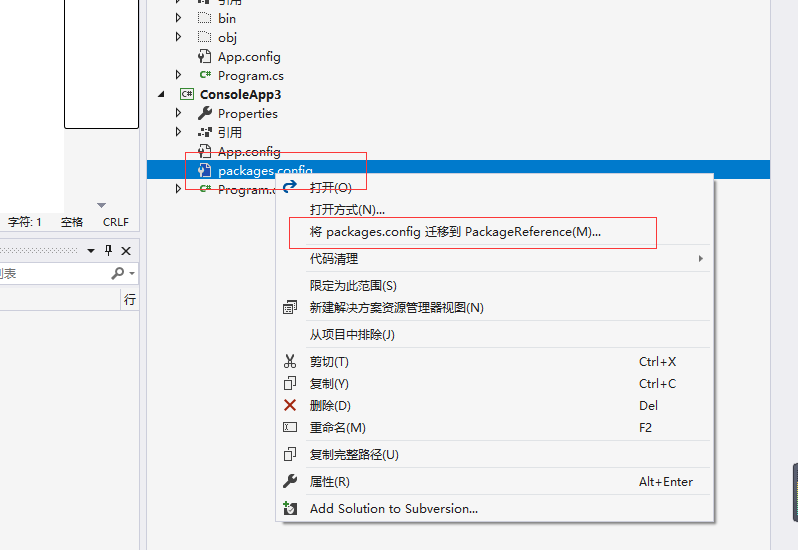The image size is (798, 550).
Task: Click the scissors cut icon
Action: coord(290,361)
